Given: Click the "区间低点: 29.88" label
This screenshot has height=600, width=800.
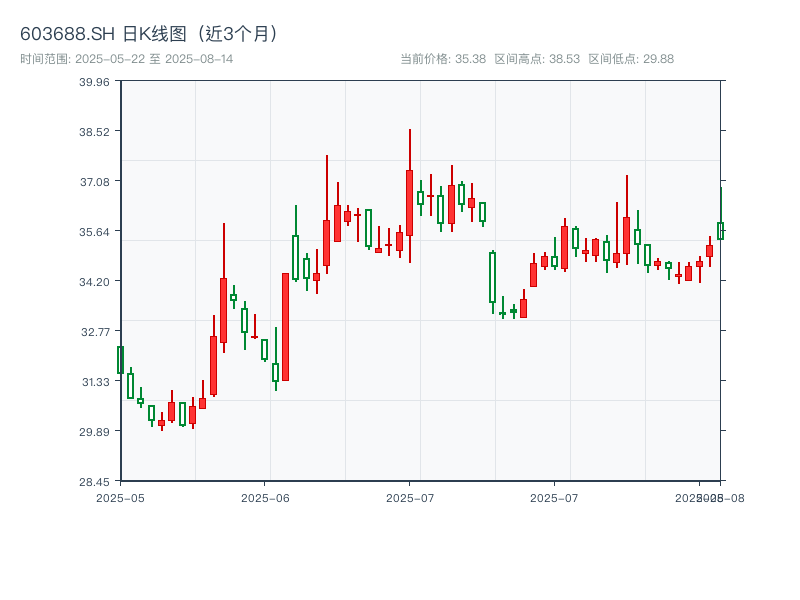Looking at the screenshot, I should (631, 59).
